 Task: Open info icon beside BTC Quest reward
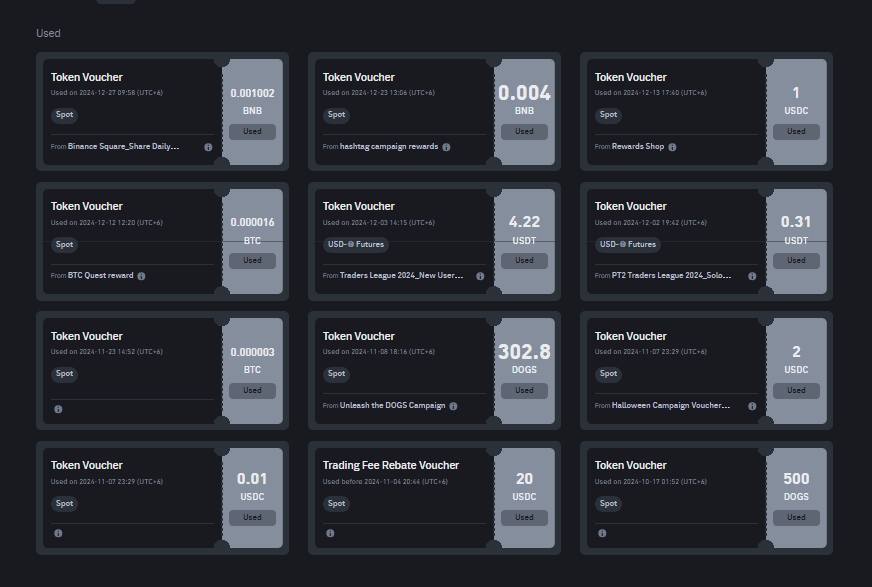[x=141, y=276]
